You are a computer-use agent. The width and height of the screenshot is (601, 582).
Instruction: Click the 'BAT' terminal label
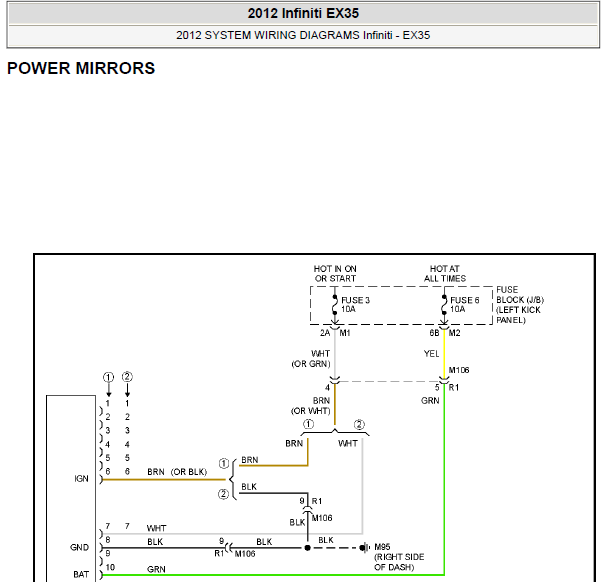pos(81,574)
